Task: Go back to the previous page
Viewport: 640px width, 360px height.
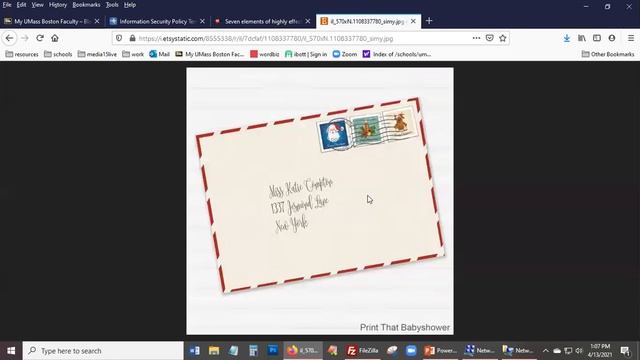Action: [x=9, y=38]
